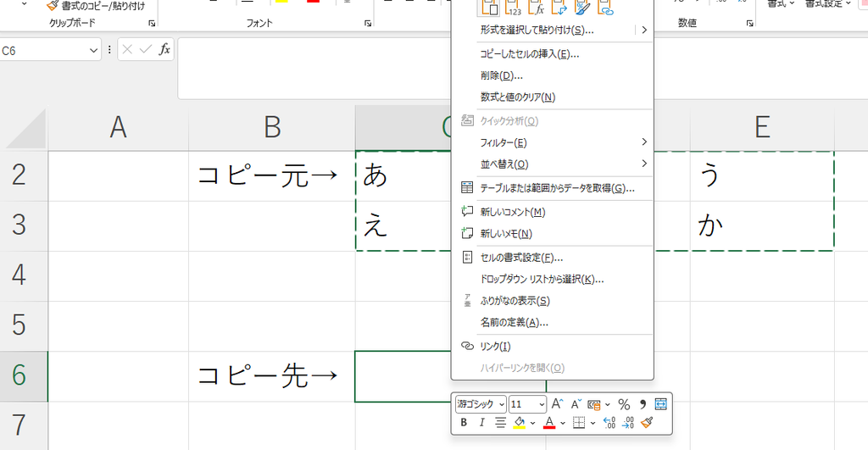Click column B header
The height and width of the screenshot is (450, 868).
pyautogui.click(x=272, y=127)
